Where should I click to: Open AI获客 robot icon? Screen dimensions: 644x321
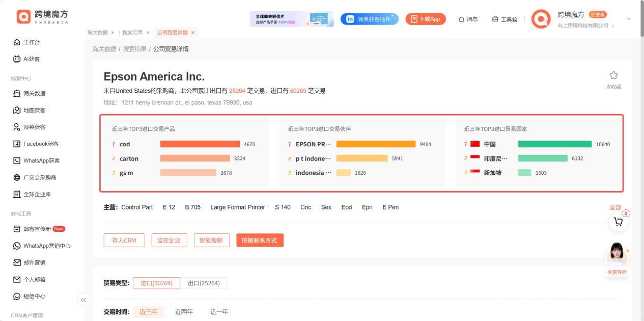click(17, 59)
